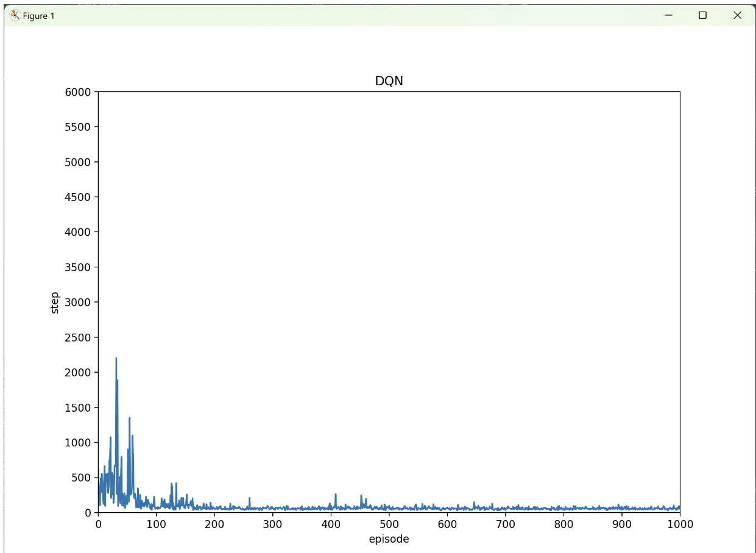The width and height of the screenshot is (756, 553).
Task: Click the 400 x-axis tick label
Action: pyautogui.click(x=331, y=524)
